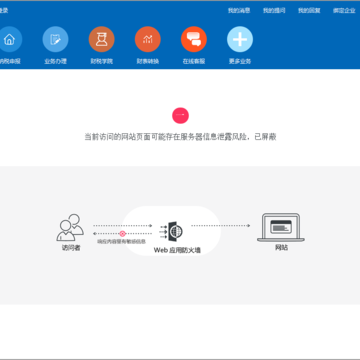Click the 网站 caption

coord(281,248)
